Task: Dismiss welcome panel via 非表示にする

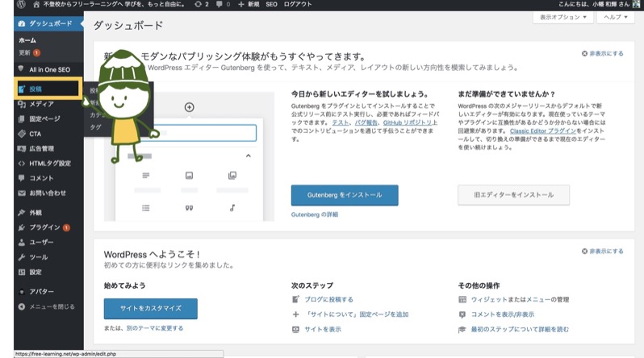Action: coord(603,252)
